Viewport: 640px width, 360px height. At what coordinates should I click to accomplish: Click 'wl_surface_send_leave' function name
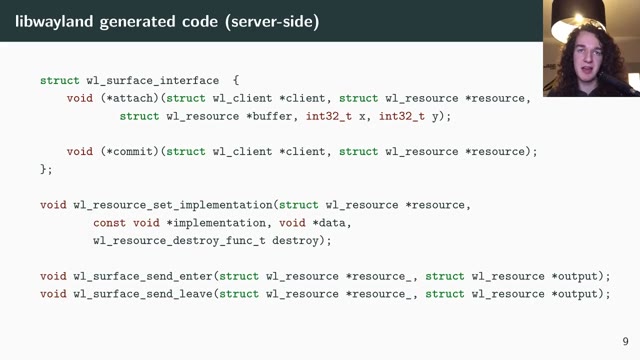click(143, 294)
